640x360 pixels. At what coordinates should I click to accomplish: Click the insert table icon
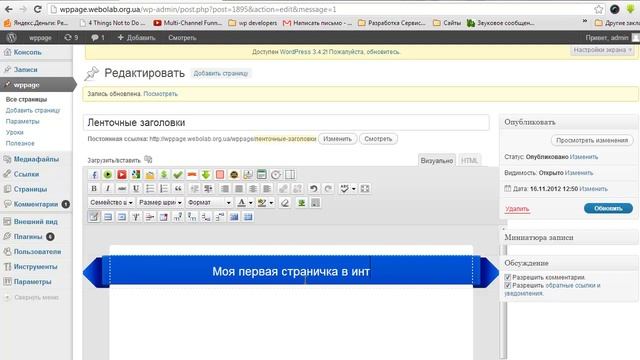(x=94, y=217)
